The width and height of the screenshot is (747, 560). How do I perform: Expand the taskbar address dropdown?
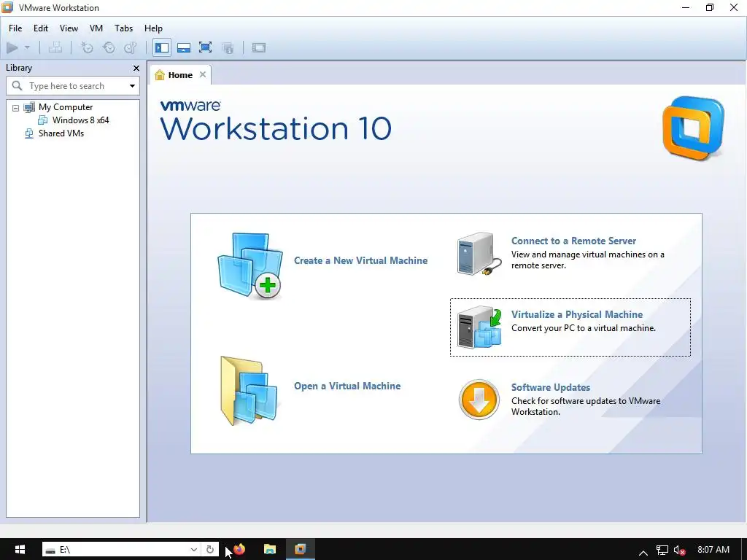coord(194,550)
